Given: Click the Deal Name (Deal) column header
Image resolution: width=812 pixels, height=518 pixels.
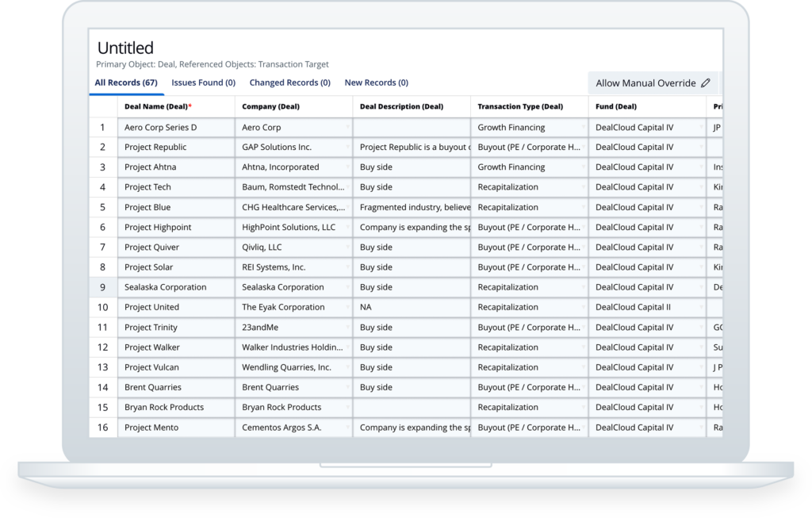Looking at the screenshot, I should click(x=176, y=107).
